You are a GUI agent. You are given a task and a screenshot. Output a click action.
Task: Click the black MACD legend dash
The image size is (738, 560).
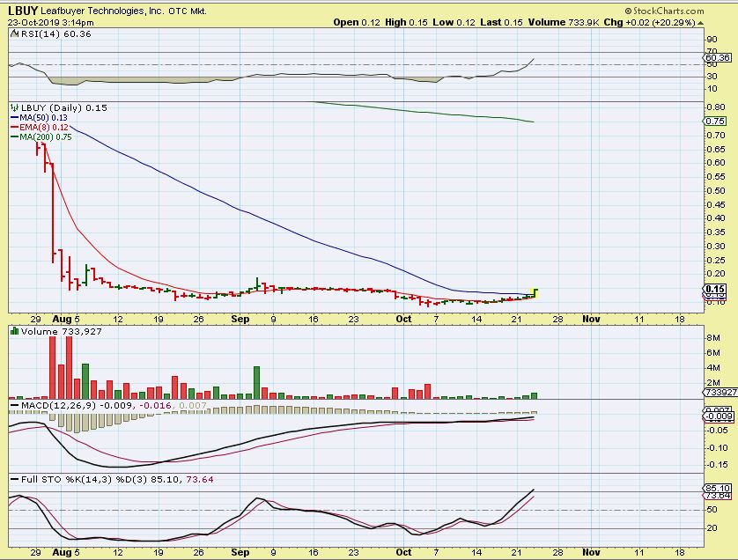(x=15, y=406)
